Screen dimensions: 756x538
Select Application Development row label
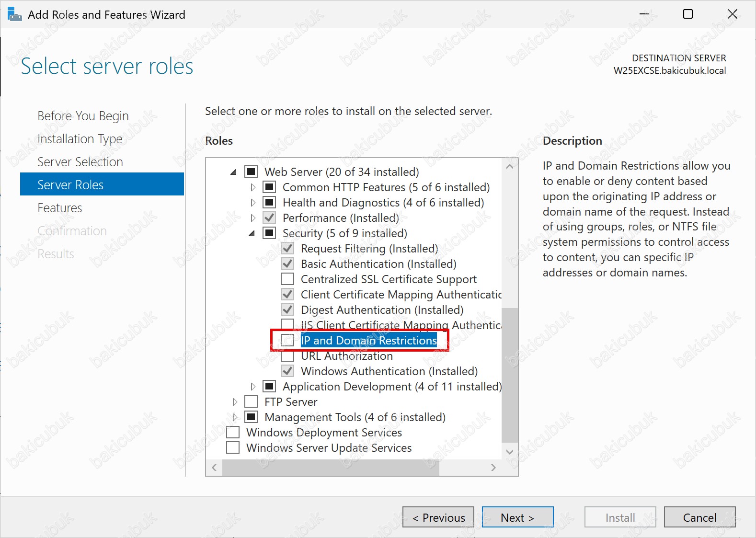392,386
